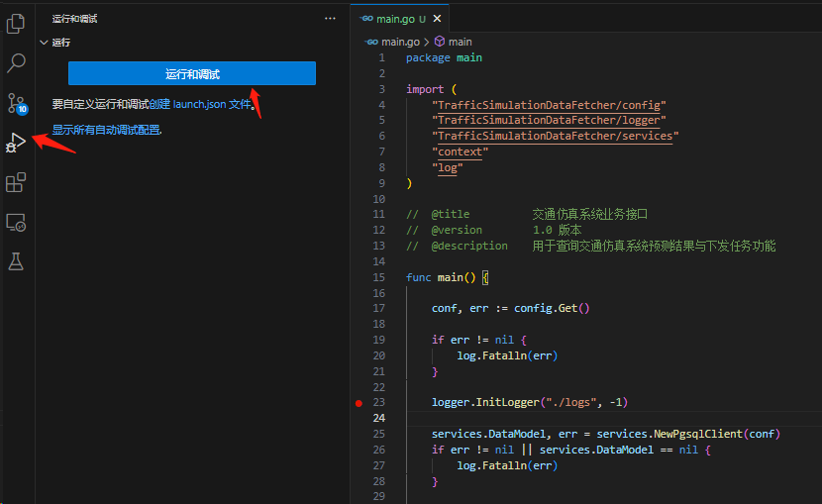Open the Search view icon
This screenshot has height=504, width=822.
(16, 63)
